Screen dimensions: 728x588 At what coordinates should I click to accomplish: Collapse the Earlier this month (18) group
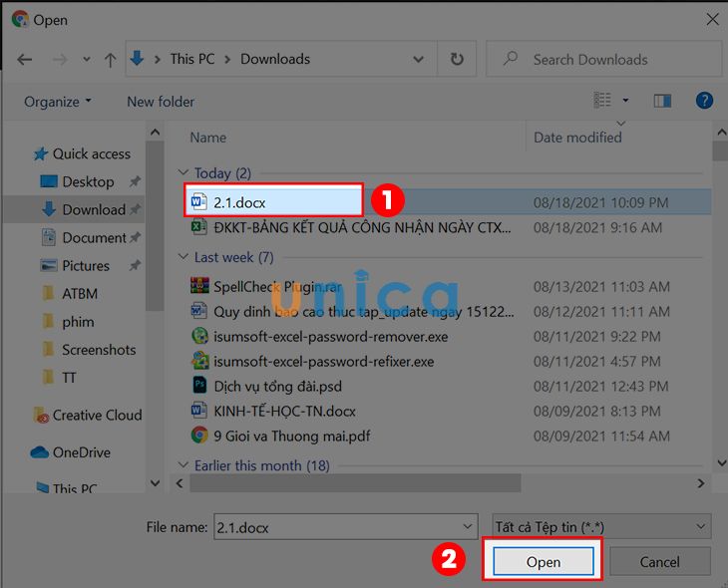[182, 465]
